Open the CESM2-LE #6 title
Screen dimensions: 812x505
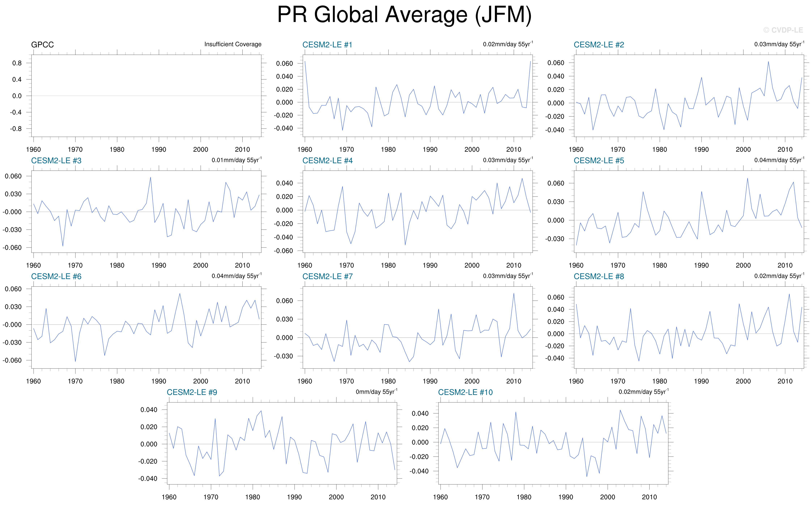point(56,277)
